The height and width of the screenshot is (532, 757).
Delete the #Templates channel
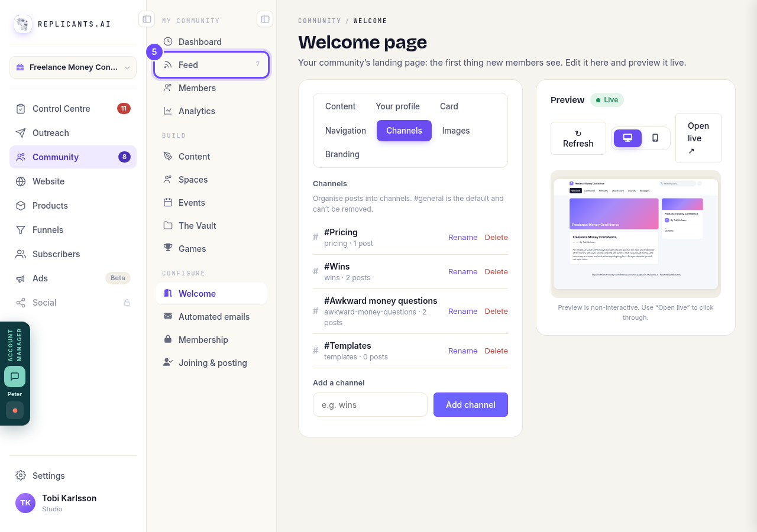(x=496, y=351)
